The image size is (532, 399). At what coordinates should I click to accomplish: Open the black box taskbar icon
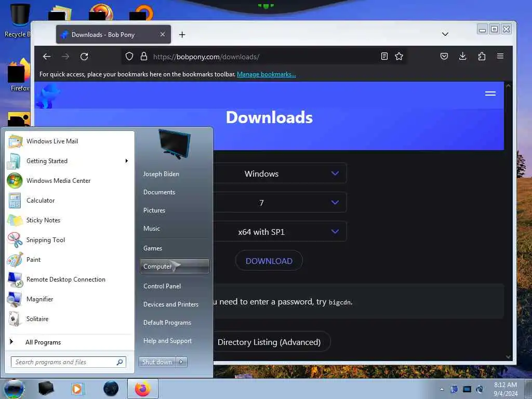pyautogui.click(x=46, y=389)
